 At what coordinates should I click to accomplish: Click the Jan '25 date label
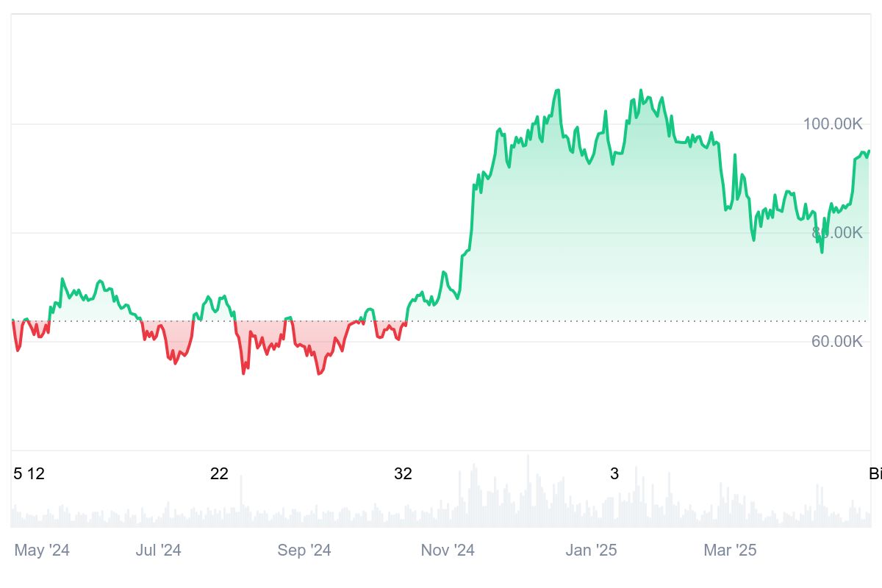pyautogui.click(x=591, y=551)
